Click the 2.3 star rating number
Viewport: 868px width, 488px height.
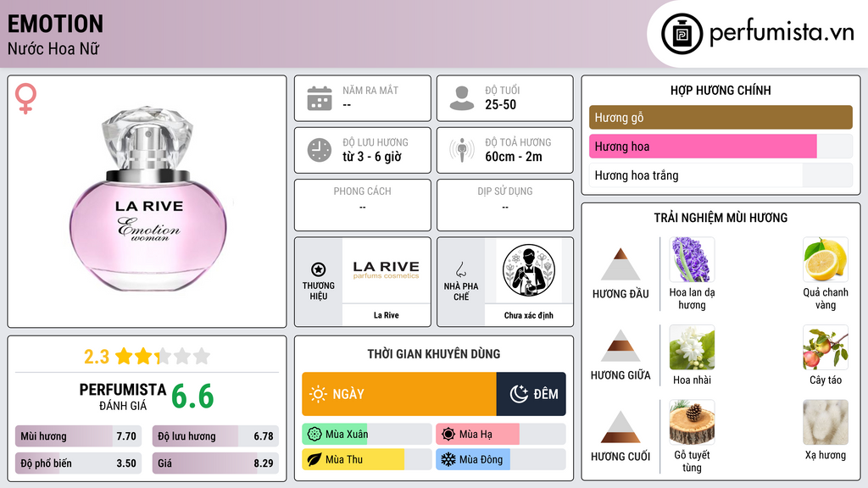[97, 357]
